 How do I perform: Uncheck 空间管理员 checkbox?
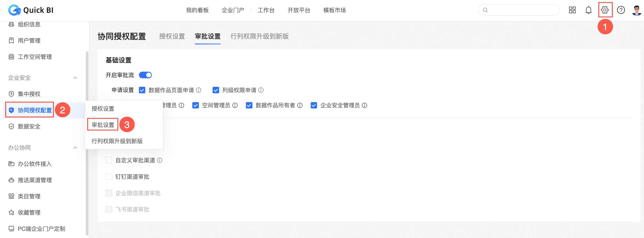[195, 105]
